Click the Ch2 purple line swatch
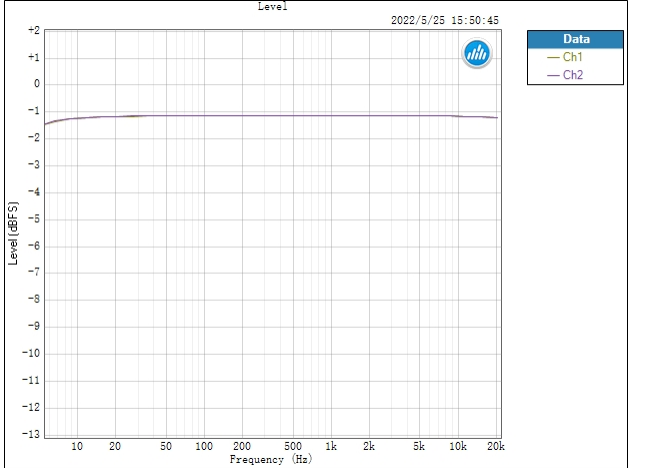Viewport: 652px width, 468px height. tap(553, 75)
